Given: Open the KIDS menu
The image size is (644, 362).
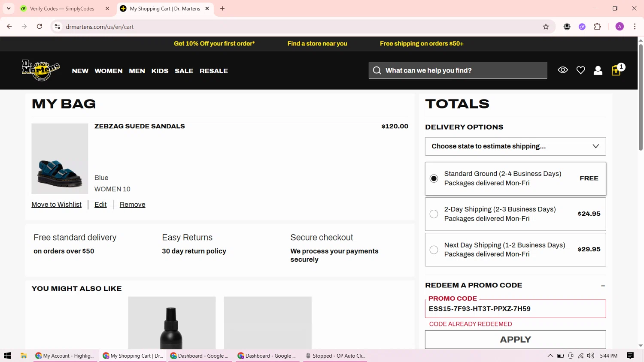Looking at the screenshot, I should [160, 71].
